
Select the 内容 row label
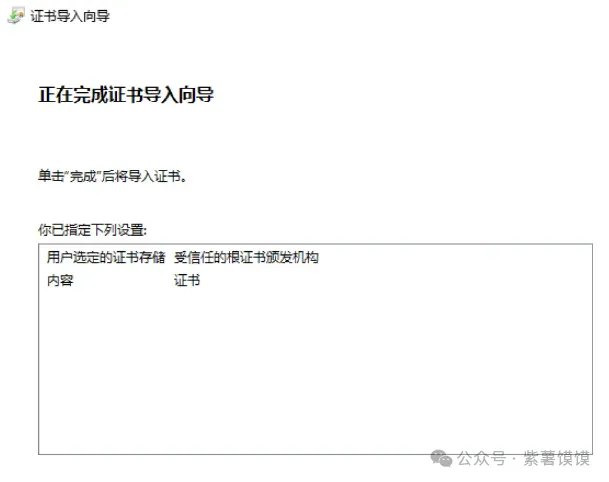coord(60,280)
